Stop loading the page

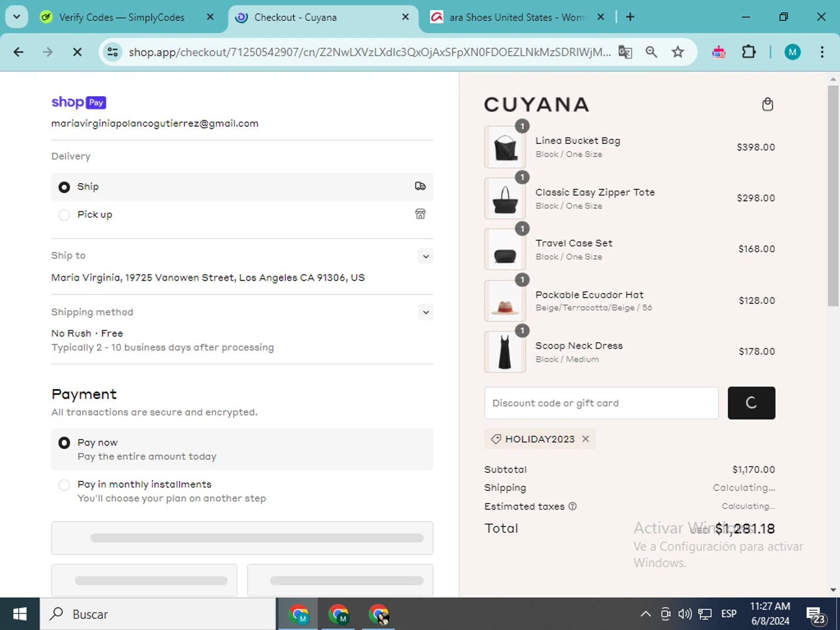[x=77, y=52]
